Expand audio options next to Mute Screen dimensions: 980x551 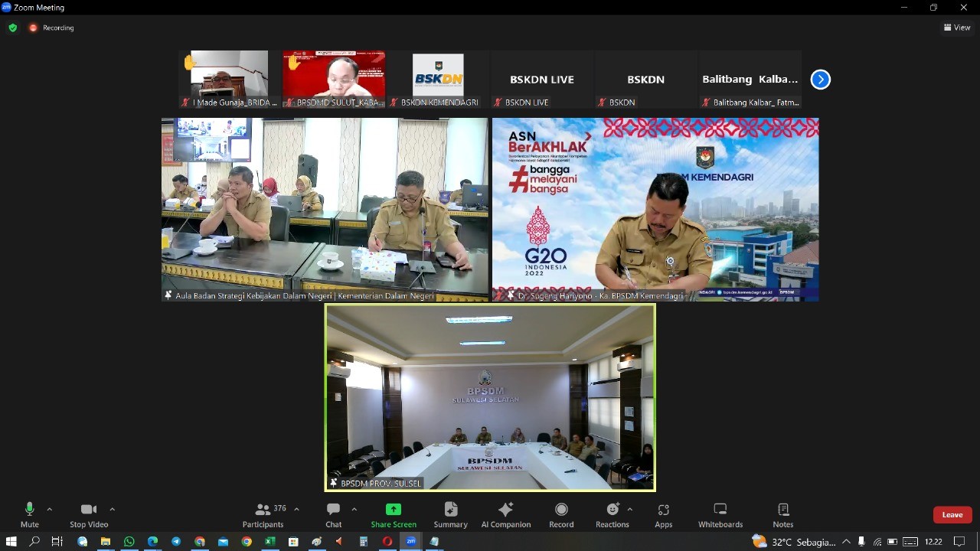(50, 508)
